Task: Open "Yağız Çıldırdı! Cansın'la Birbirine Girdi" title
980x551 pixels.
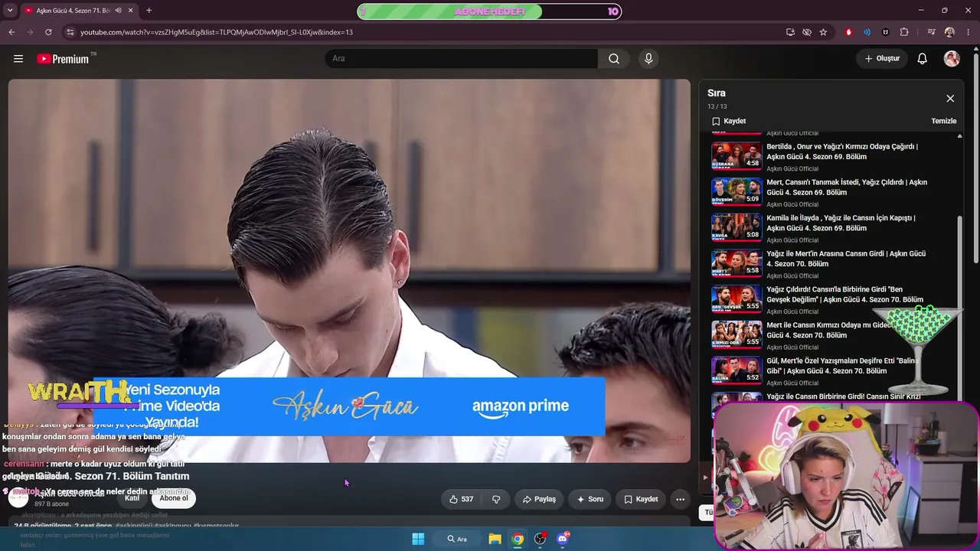Action: point(844,295)
